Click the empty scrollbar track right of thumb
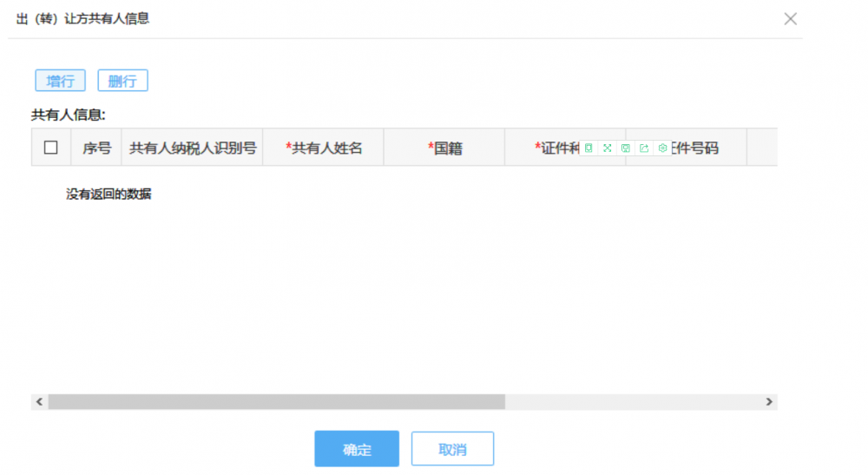Viewport: 868px width, 475px height. [x=632, y=402]
